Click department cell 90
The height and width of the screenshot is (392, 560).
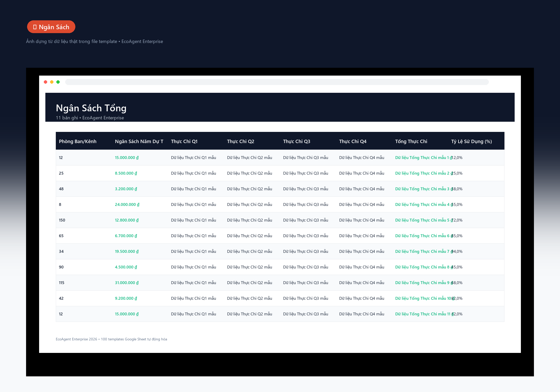click(x=61, y=267)
